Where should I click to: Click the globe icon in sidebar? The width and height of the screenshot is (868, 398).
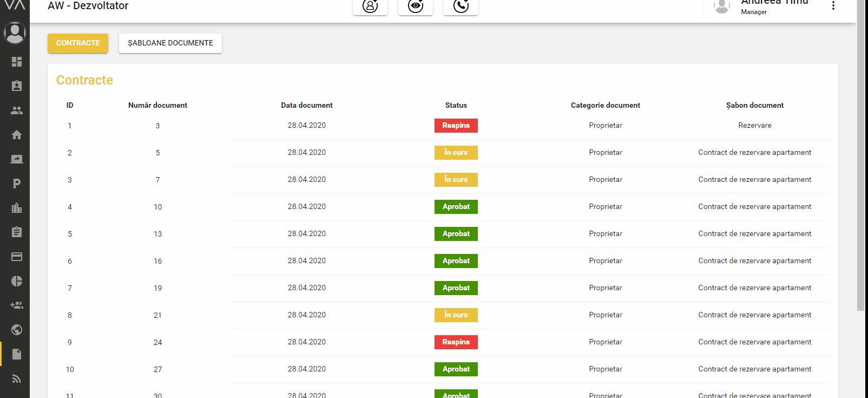click(17, 330)
